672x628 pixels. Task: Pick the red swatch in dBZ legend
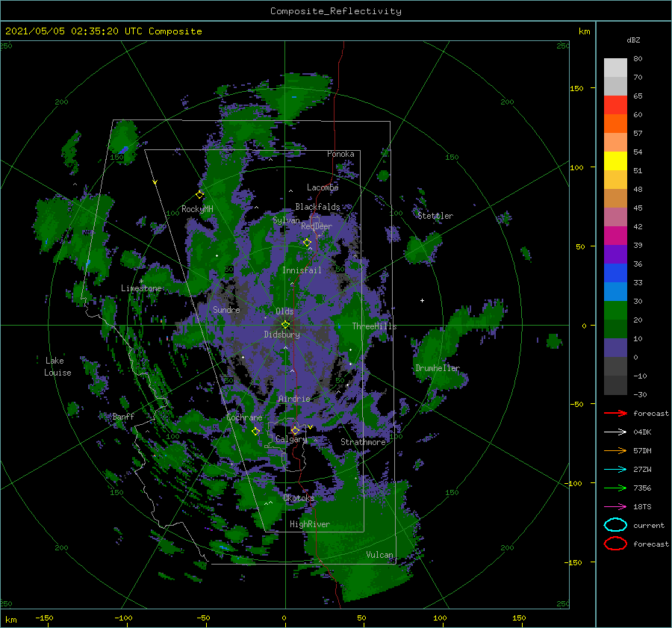click(615, 105)
